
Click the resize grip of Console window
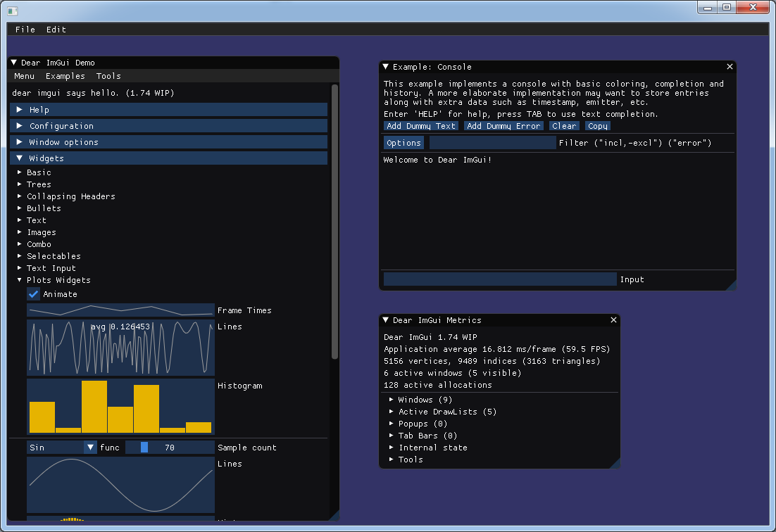732,286
